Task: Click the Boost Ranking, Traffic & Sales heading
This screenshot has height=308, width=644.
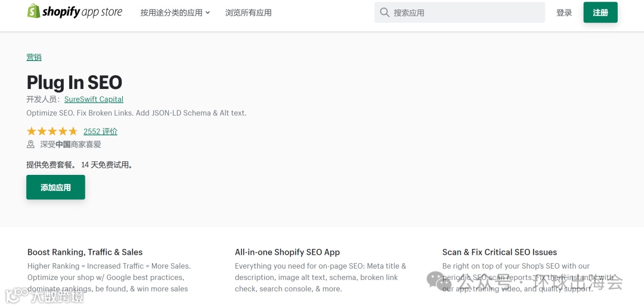Action: 85,252
